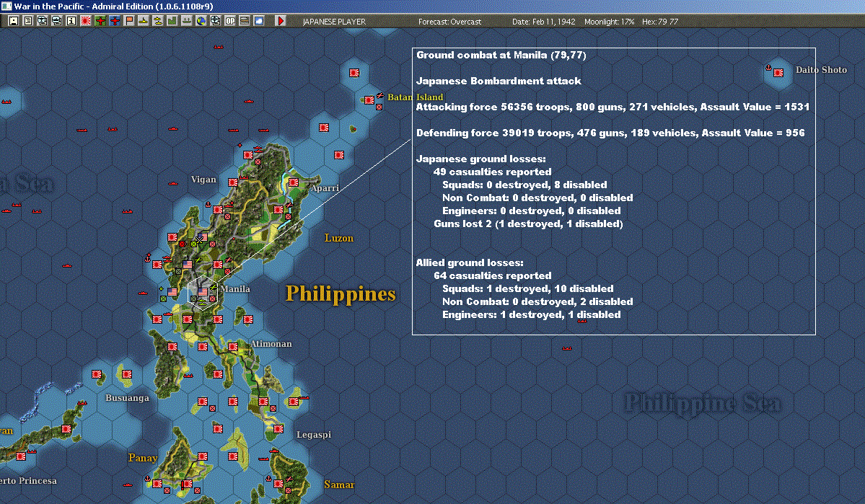The width and height of the screenshot is (865, 504).
Task: Click the Forecast: Overcast status text
Action: (449, 22)
